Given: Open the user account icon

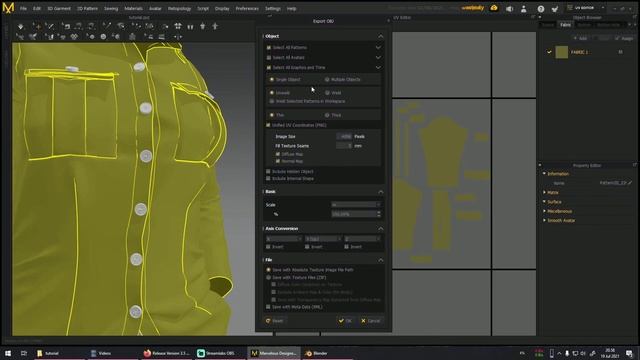Looking at the screenshot, I should 524,9.
